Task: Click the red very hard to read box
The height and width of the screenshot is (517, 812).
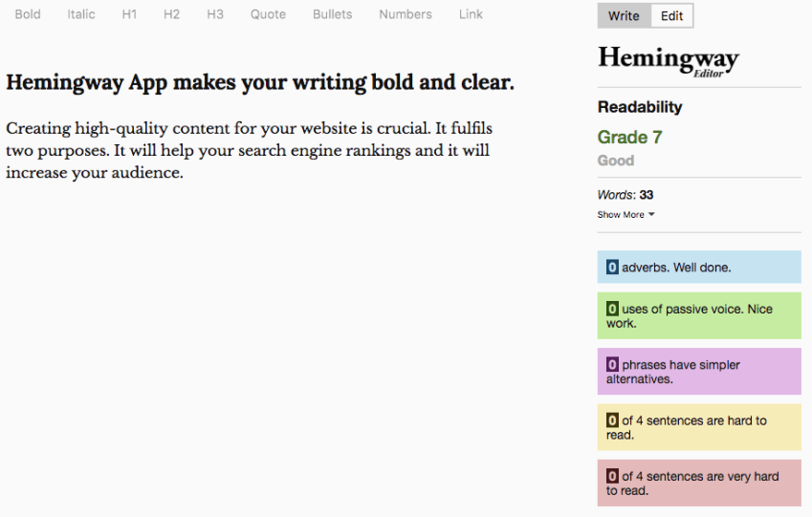Action: click(x=699, y=483)
